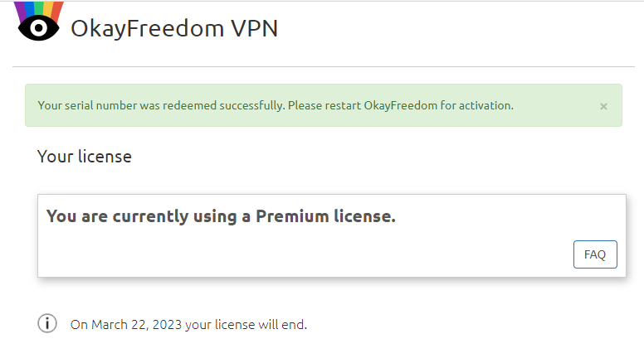The height and width of the screenshot is (363, 644).
Task: Click the info circle icon
Action: click(x=47, y=323)
